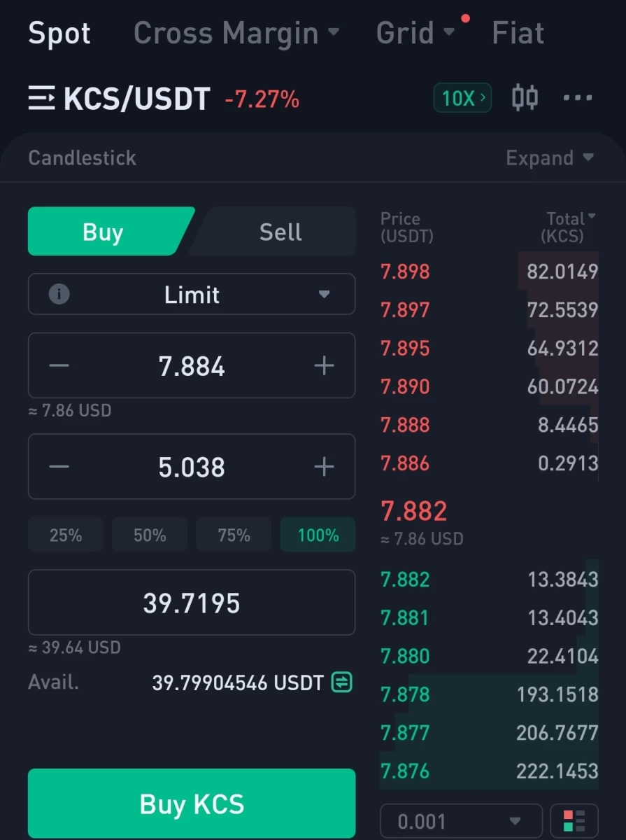Click the info icon beside Limit
626x840 pixels.
pos(59,295)
